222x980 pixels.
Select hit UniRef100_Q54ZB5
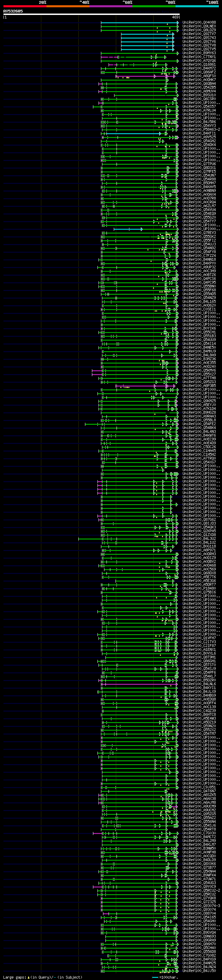[x=199, y=88]
